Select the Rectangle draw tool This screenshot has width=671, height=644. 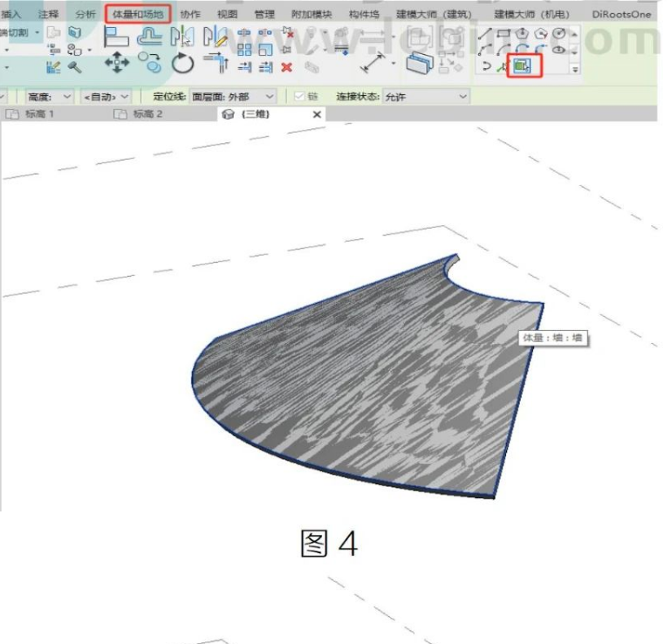click(503, 33)
